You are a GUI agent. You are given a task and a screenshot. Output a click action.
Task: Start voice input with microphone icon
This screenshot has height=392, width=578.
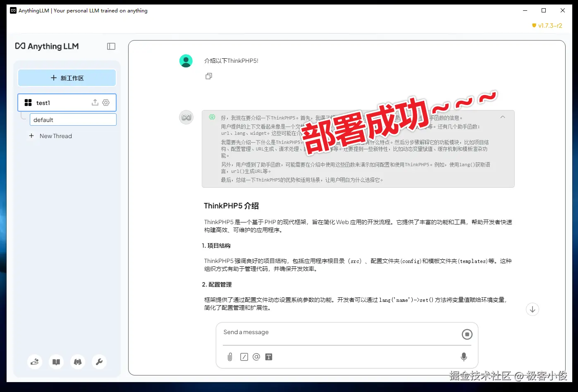tap(464, 356)
